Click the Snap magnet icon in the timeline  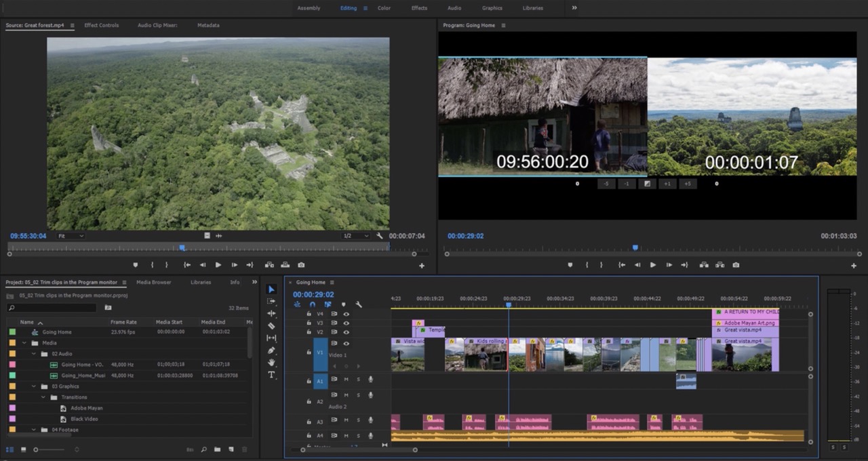pos(313,304)
